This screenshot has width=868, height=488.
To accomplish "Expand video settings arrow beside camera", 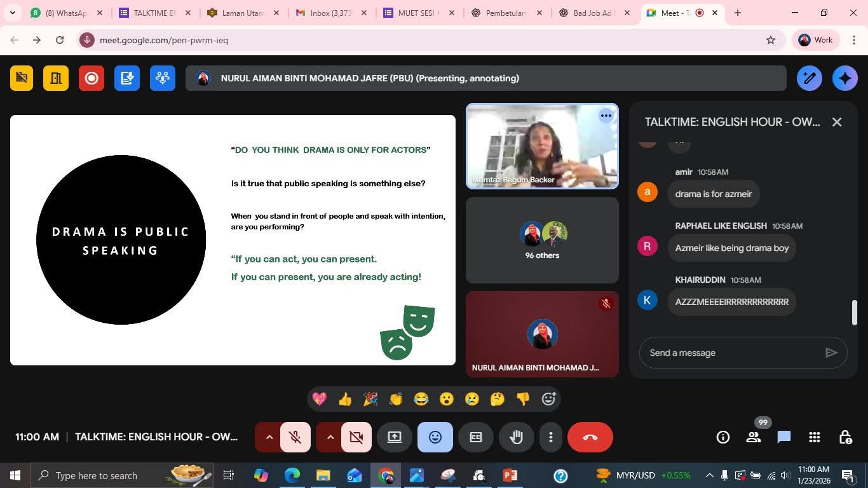I will [x=330, y=437].
